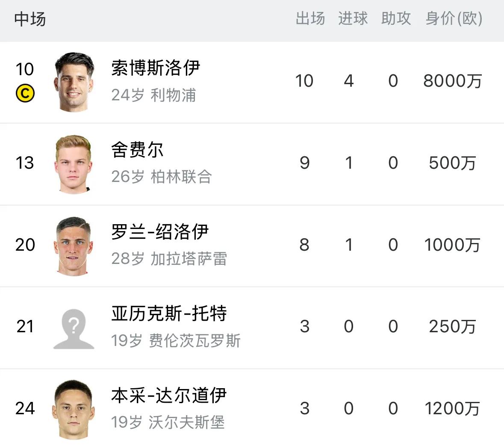Image resolution: width=504 pixels, height=445 pixels.
Task: Open 舍费尔 player headshot
Action: pos(74,164)
